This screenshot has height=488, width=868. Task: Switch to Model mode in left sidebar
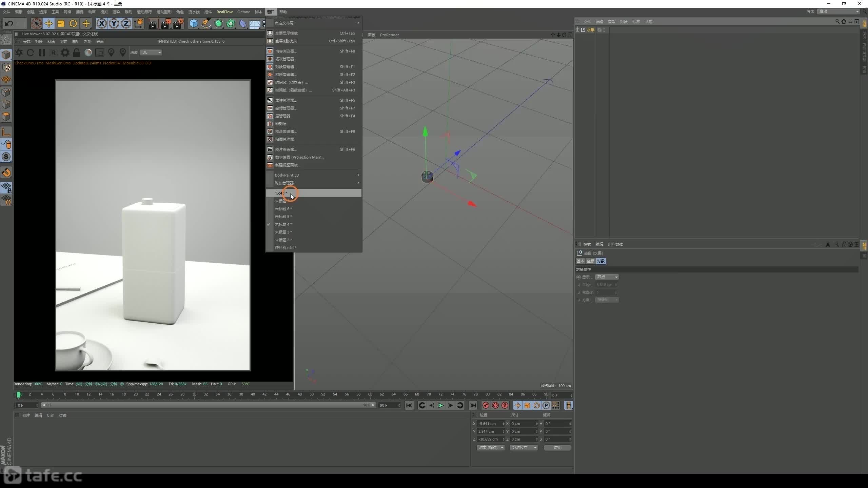(6, 55)
